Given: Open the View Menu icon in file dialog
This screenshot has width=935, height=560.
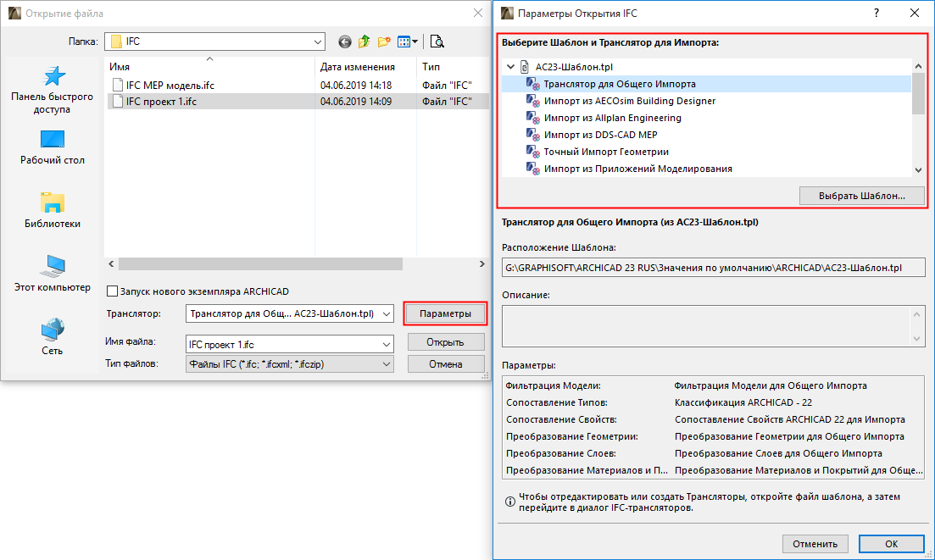Looking at the screenshot, I should [403, 42].
